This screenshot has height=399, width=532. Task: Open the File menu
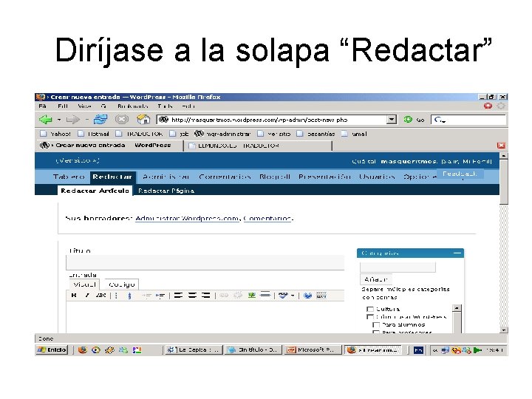tap(42, 106)
